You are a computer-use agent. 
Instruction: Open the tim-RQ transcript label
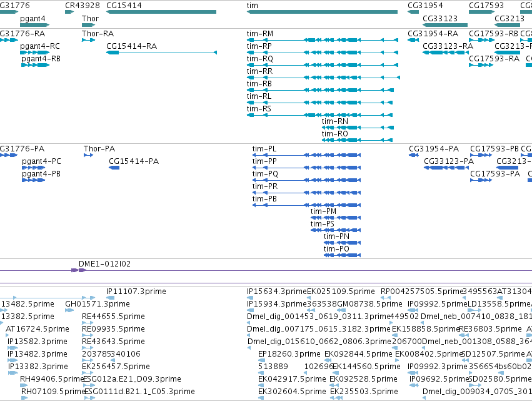pos(260,59)
